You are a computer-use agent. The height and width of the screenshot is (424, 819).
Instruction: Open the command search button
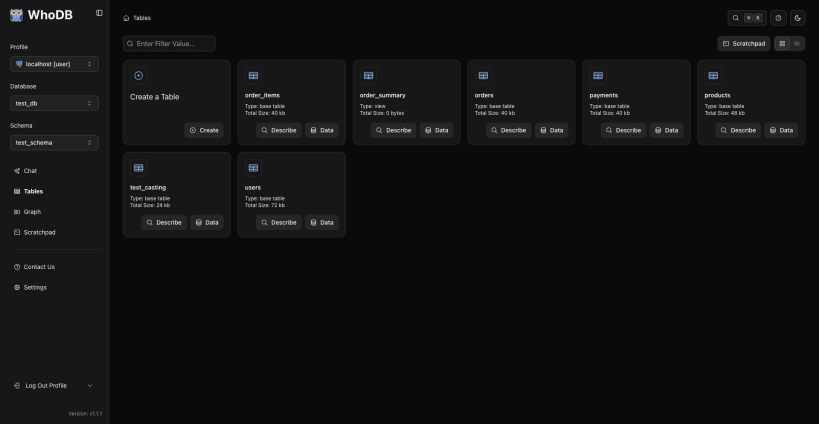click(747, 18)
